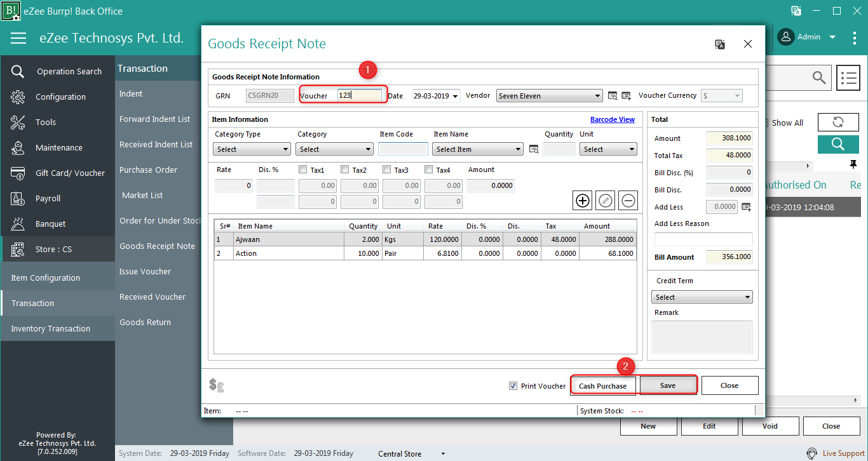Open the Item Name Select Item dropdown
The image size is (868, 461).
click(x=478, y=149)
